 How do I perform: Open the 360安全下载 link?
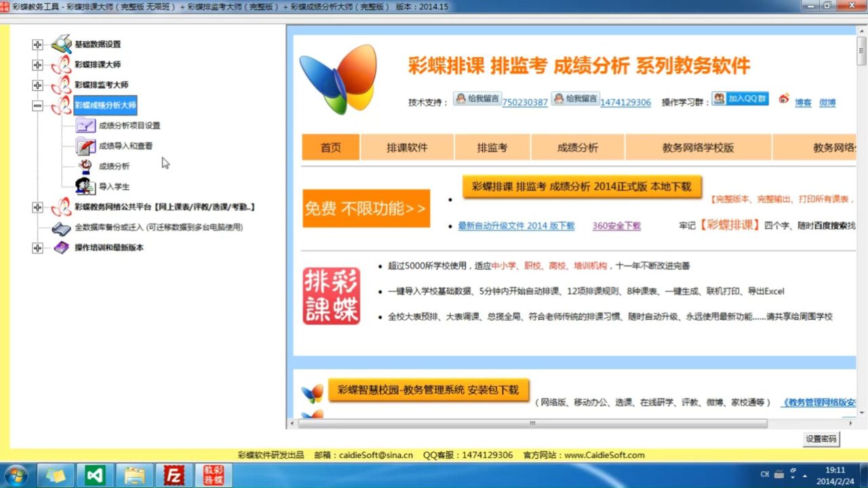(x=616, y=226)
